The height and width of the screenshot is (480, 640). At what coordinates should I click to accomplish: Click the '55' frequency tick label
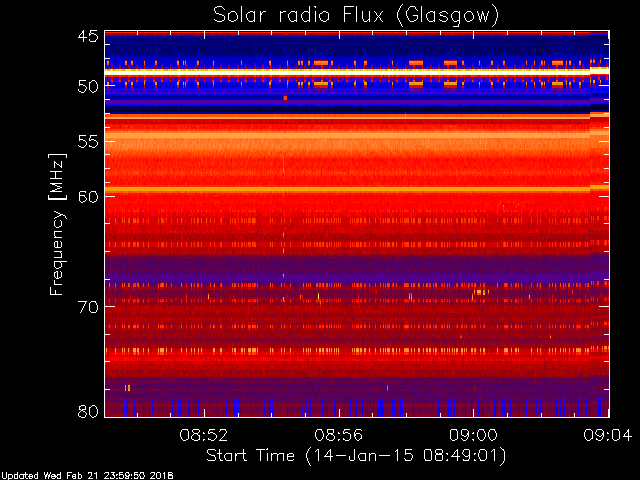coord(88,142)
